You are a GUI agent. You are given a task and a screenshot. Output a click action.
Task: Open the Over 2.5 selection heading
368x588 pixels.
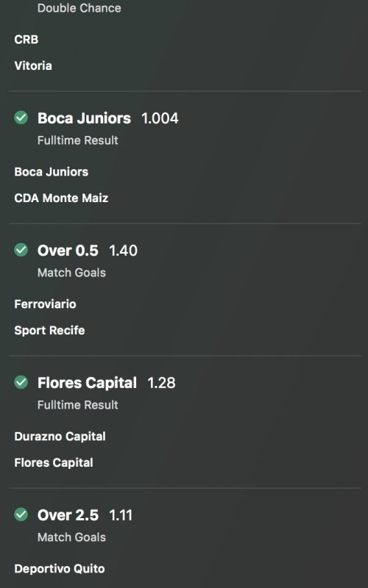click(x=68, y=515)
